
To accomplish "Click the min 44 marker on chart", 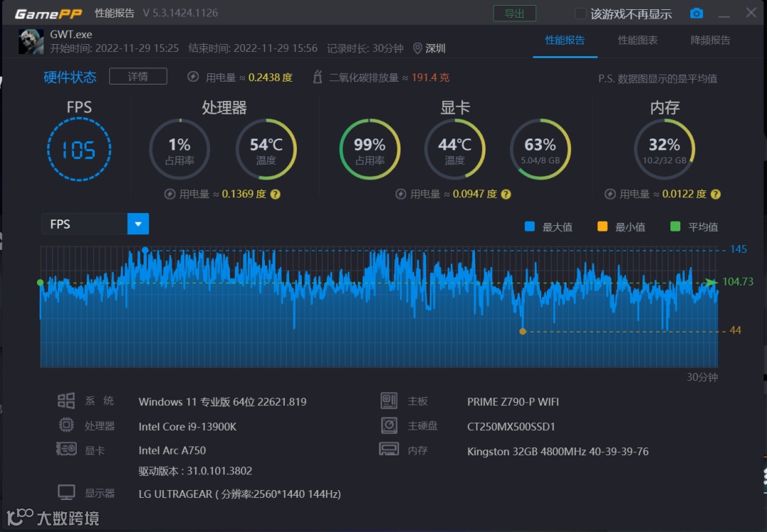I will click(x=523, y=331).
